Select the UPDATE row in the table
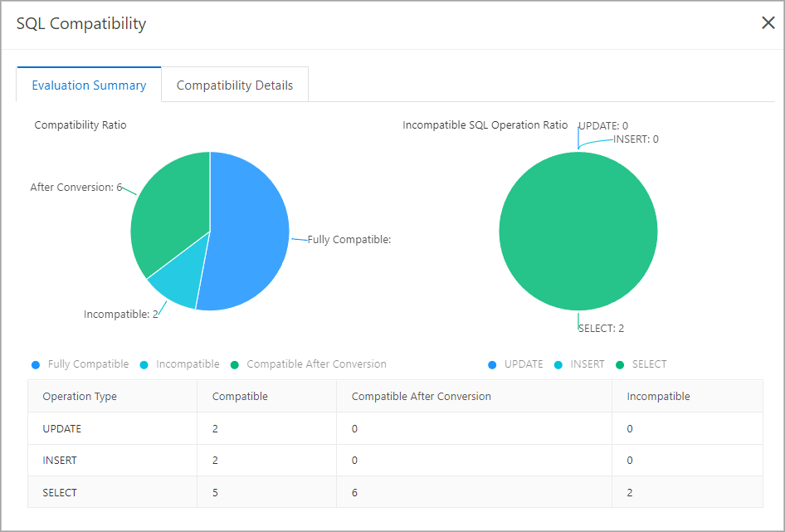 point(396,428)
